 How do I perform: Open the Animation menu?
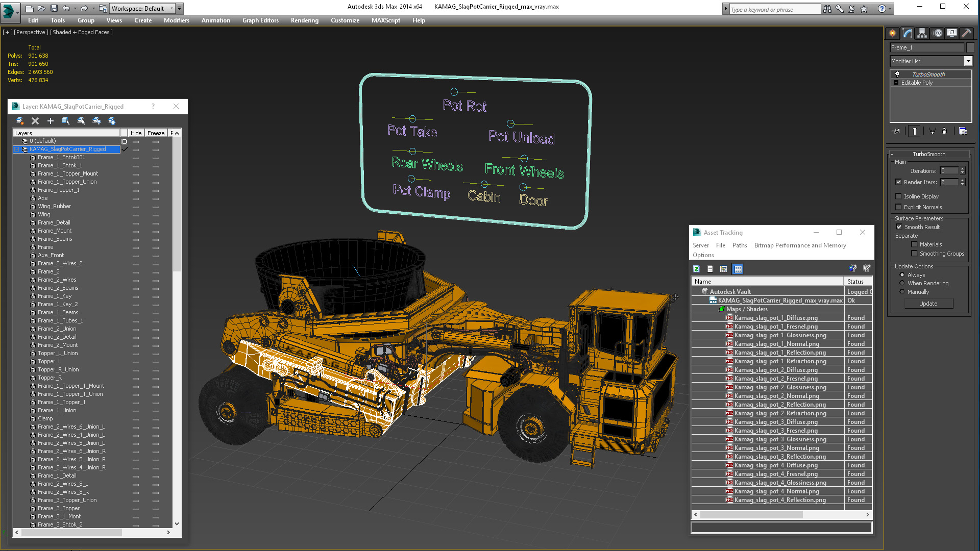click(x=215, y=20)
